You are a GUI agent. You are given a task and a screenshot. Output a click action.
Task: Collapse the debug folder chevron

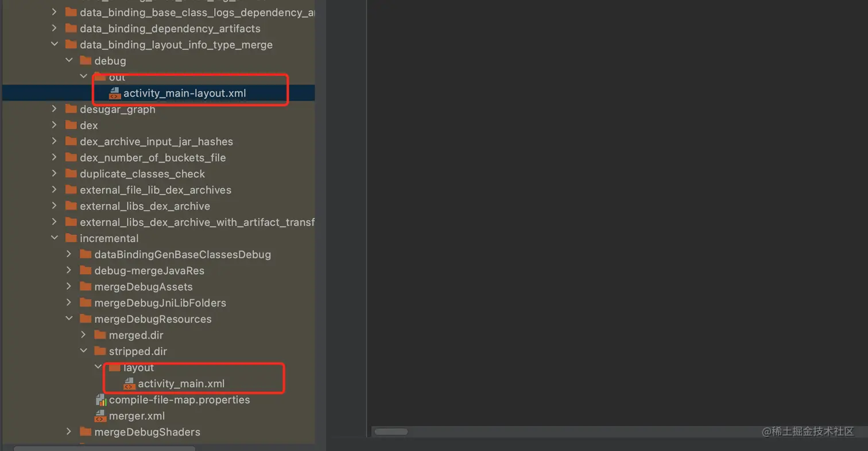coord(69,60)
